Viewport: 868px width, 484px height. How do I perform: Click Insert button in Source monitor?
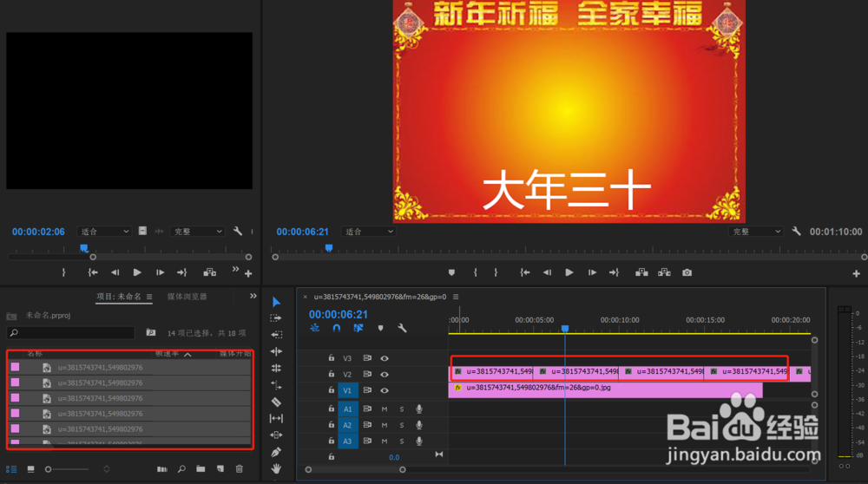[x=210, y=272]
